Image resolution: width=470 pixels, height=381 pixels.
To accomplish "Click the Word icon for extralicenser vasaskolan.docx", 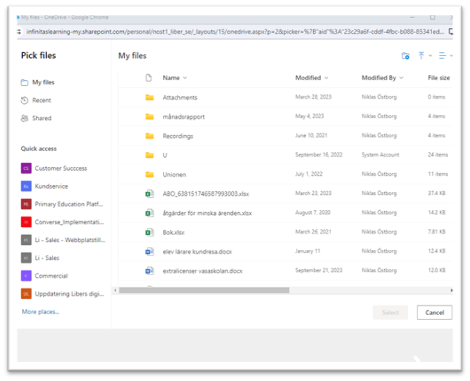I will coord(149,271).
